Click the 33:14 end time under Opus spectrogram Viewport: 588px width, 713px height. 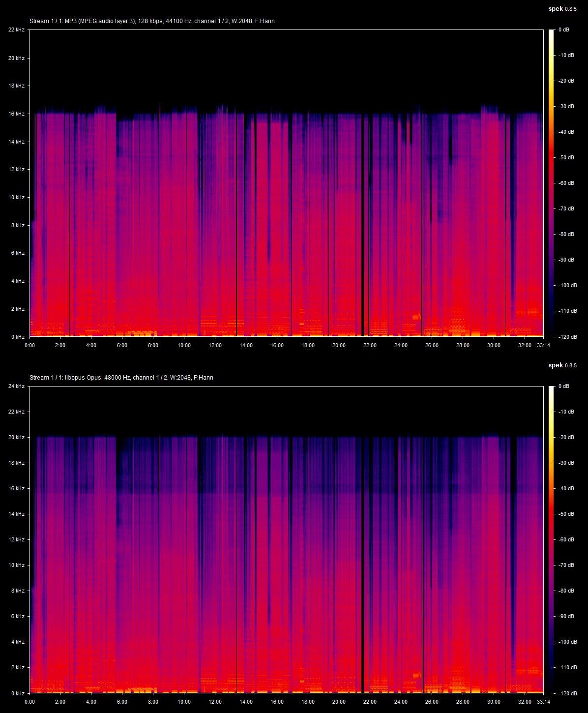543,702
